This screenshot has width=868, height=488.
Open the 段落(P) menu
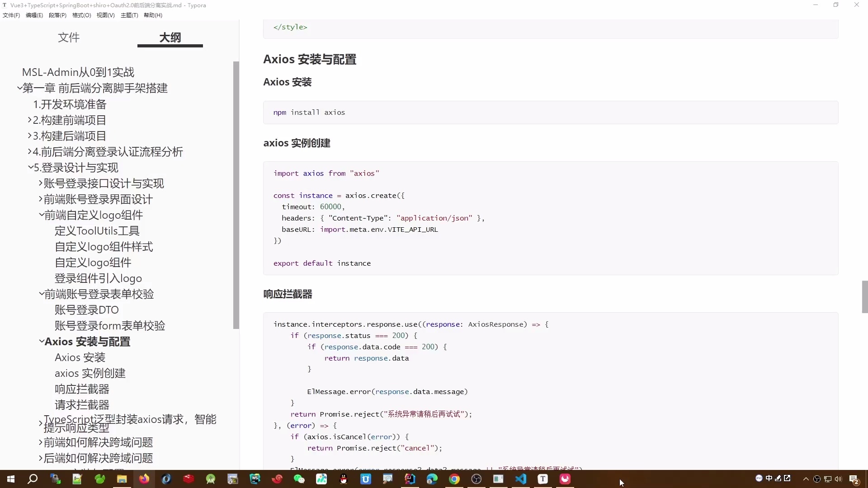click(x=57, y=15)
